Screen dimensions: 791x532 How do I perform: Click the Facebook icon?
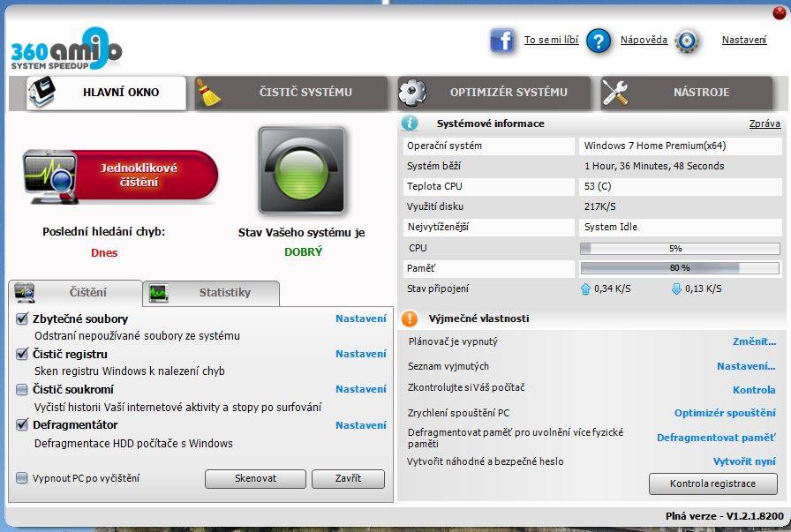(502, 41)
